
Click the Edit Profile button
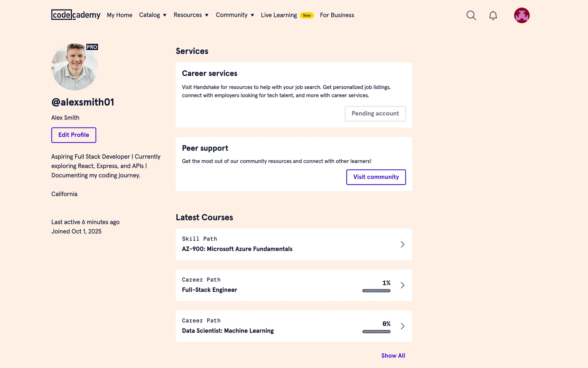coord(73,135)
